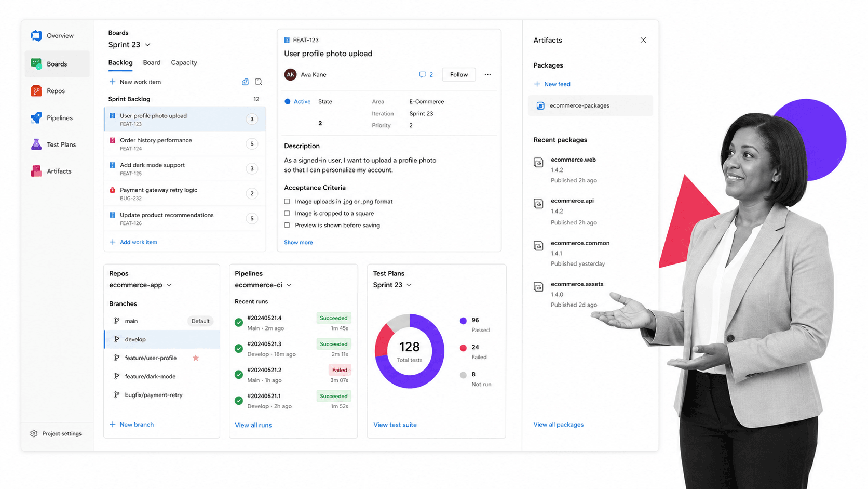Click run '#20240521.3' text
This screenshot has width=868, height=489.
[264, 344]
